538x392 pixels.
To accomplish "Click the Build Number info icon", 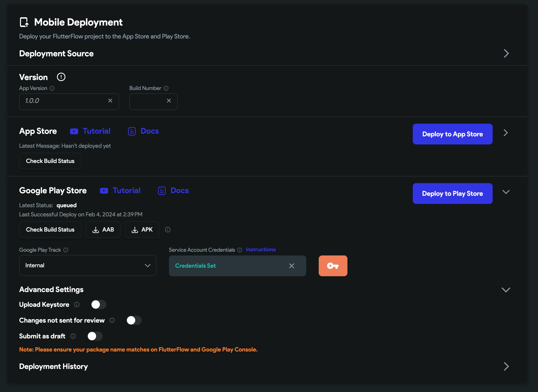I will point(166,88).
